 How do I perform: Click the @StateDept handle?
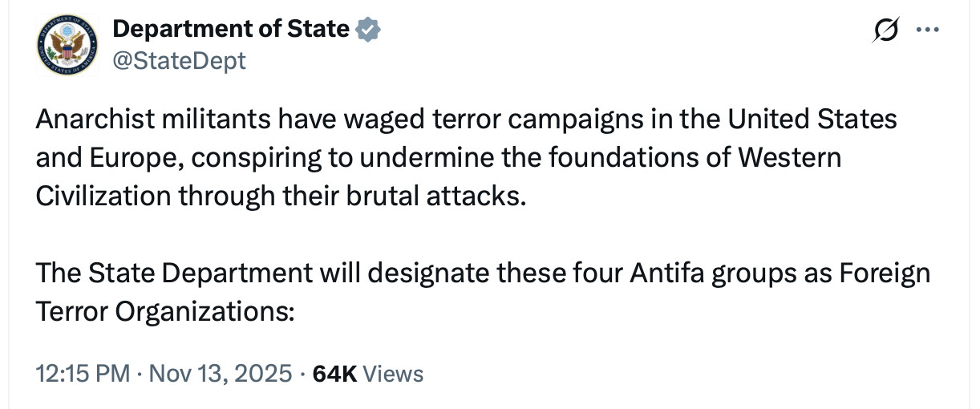(x=179, y=60)
